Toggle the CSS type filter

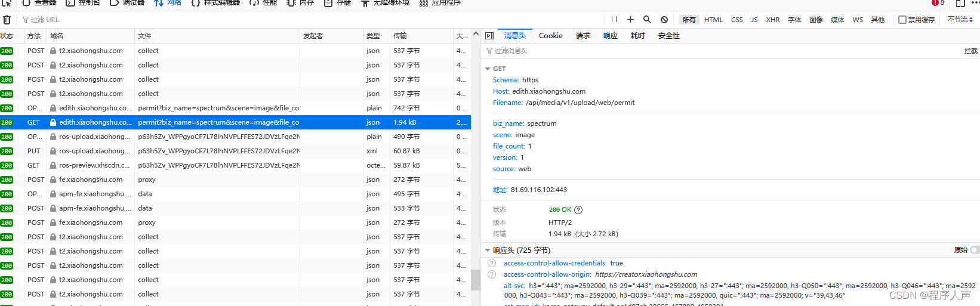click(x=737, y=20)
